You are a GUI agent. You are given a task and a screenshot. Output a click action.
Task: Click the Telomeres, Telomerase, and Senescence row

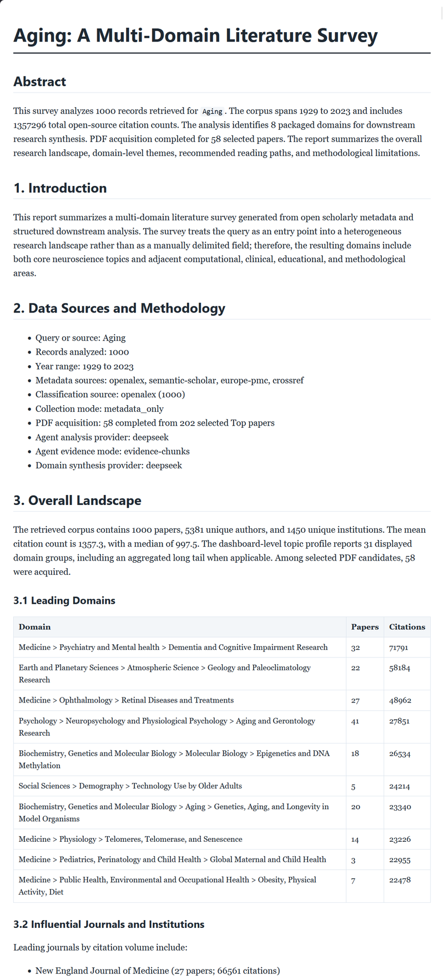click(x=221, y=839)
